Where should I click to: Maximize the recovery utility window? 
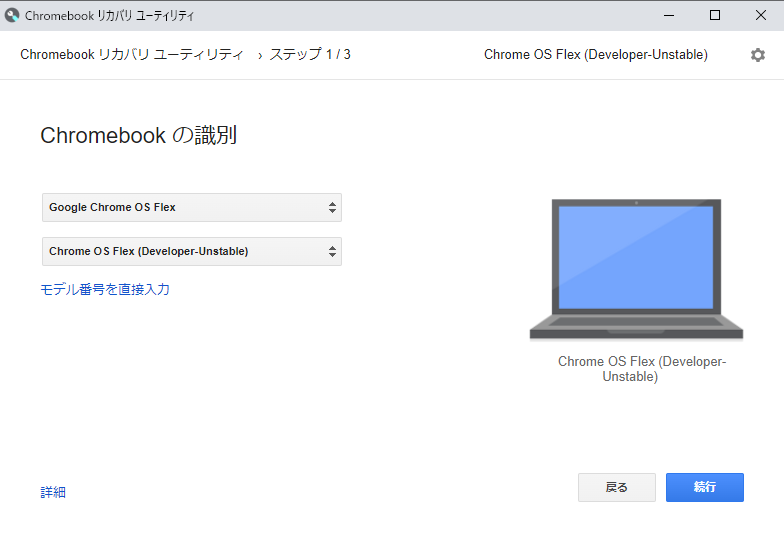[714, 16]
